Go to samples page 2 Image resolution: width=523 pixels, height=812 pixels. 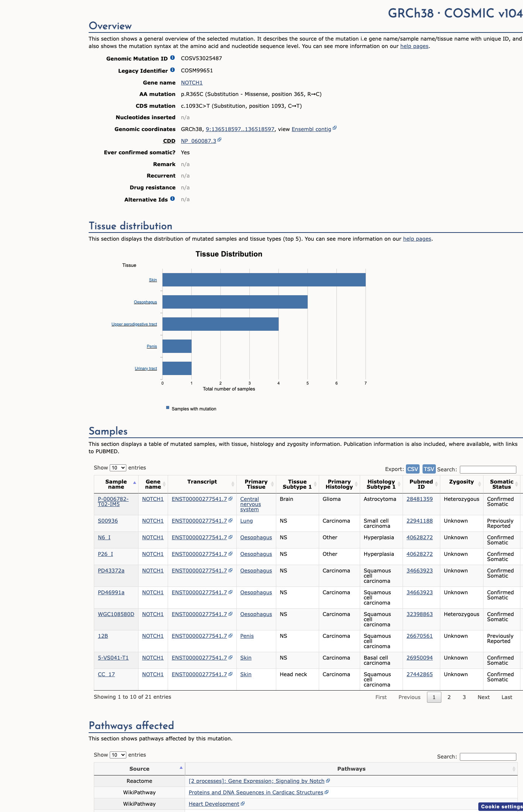pos(449,697)
